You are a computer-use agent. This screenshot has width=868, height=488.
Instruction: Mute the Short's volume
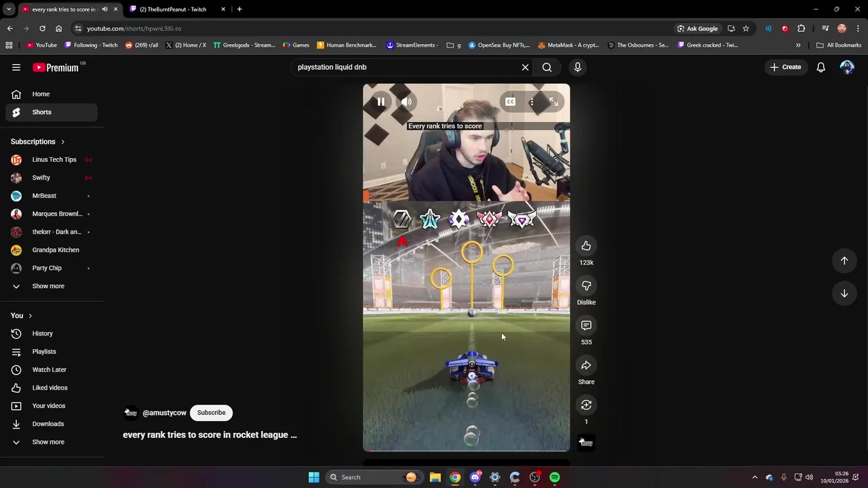(x=406, y=102)
